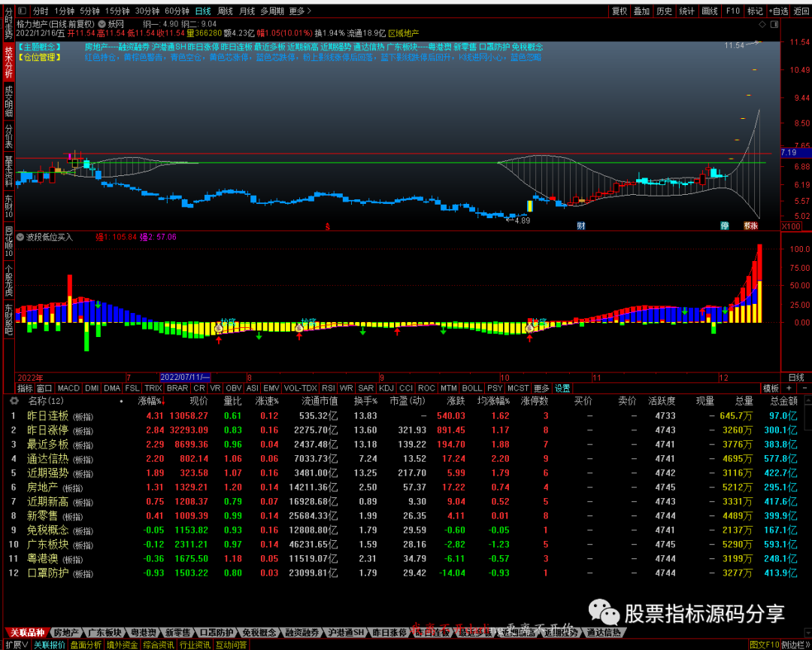The image size is (812, 650).
Task: Select the 日线 period
Action: click(203, 11)
